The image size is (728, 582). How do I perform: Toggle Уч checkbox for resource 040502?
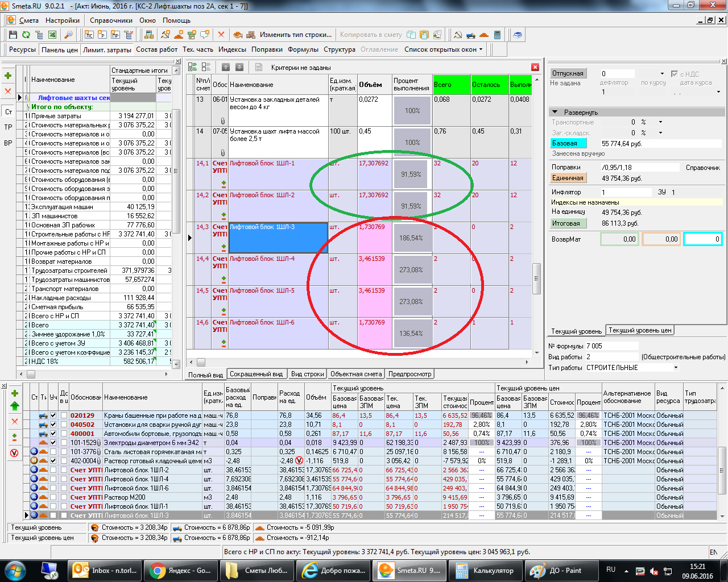53,425
